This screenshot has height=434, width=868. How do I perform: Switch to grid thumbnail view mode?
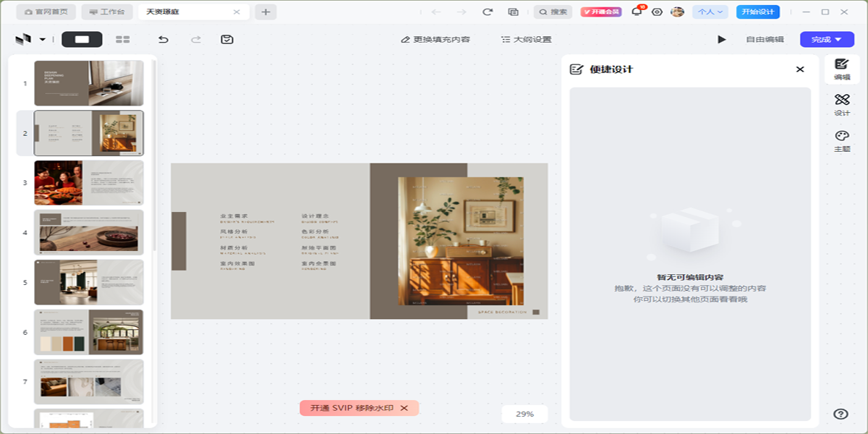pos(123,39)
